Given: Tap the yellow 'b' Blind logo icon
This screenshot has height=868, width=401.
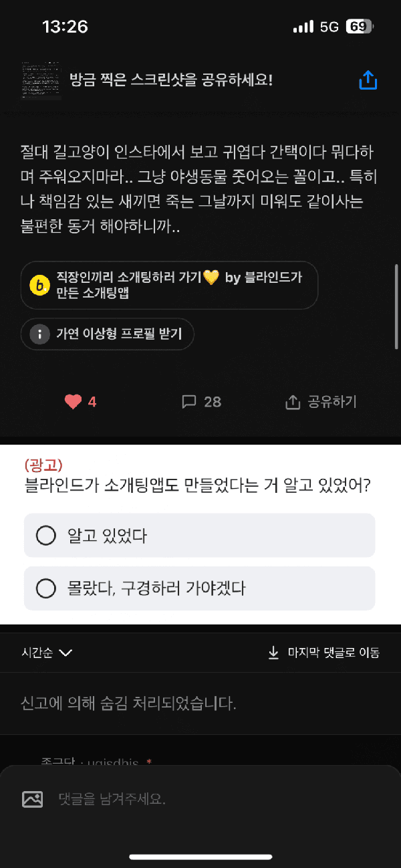Looking at the screenshot, I should [x=40, y=285].
